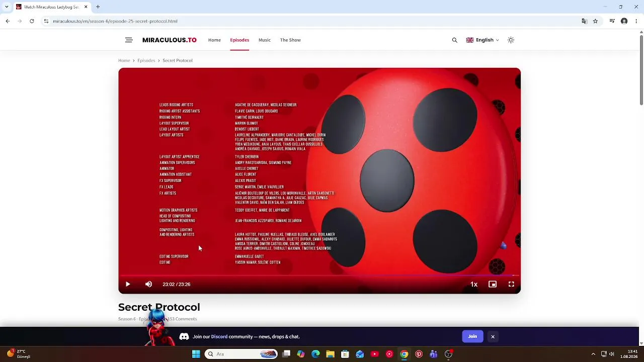
Task: Show hidden system tray icons
Action: [593, 354]
